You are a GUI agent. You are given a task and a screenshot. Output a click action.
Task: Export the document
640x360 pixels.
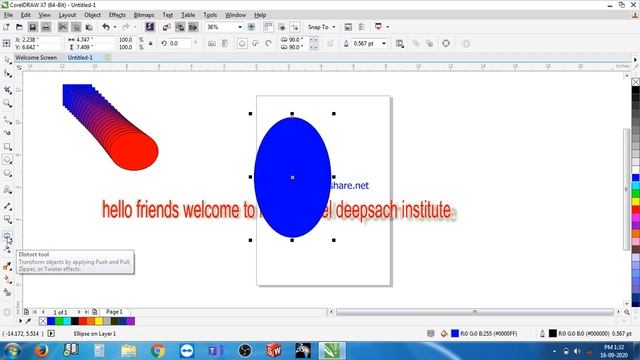pos(180,27)
